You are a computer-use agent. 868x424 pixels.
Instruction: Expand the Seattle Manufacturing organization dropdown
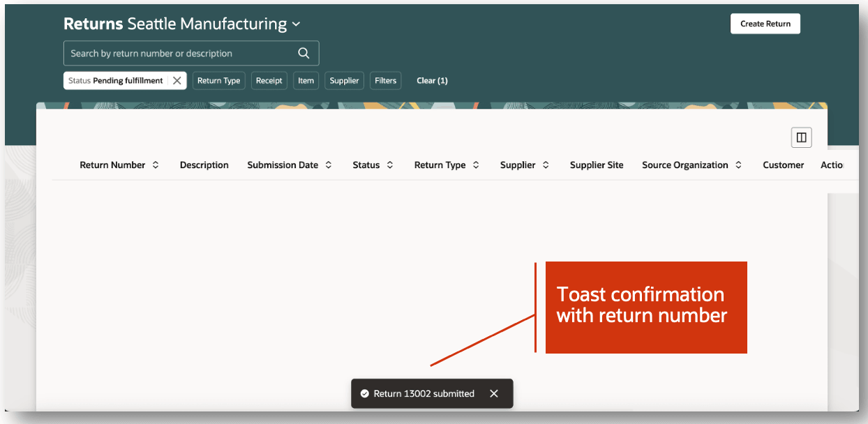point(296,24)
